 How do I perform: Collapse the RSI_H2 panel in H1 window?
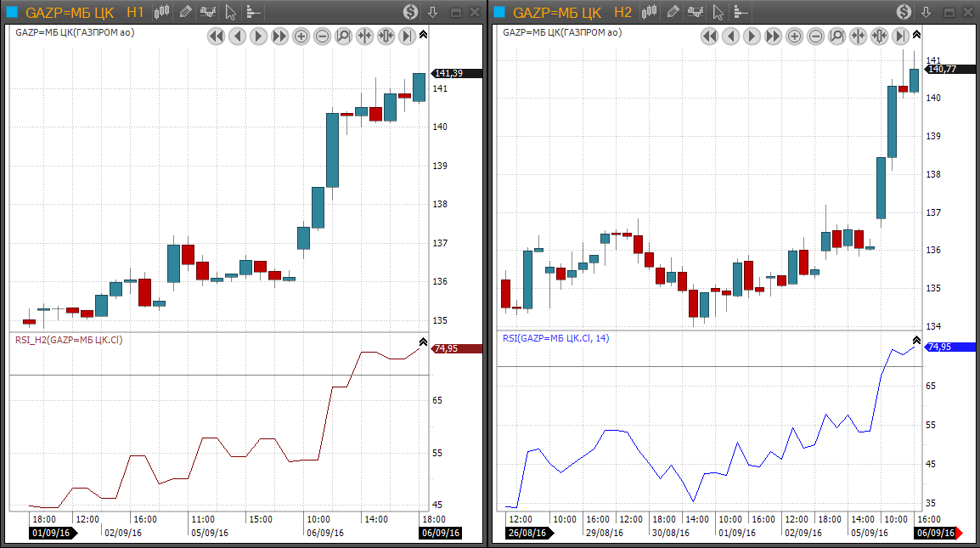tap(424, 340)
